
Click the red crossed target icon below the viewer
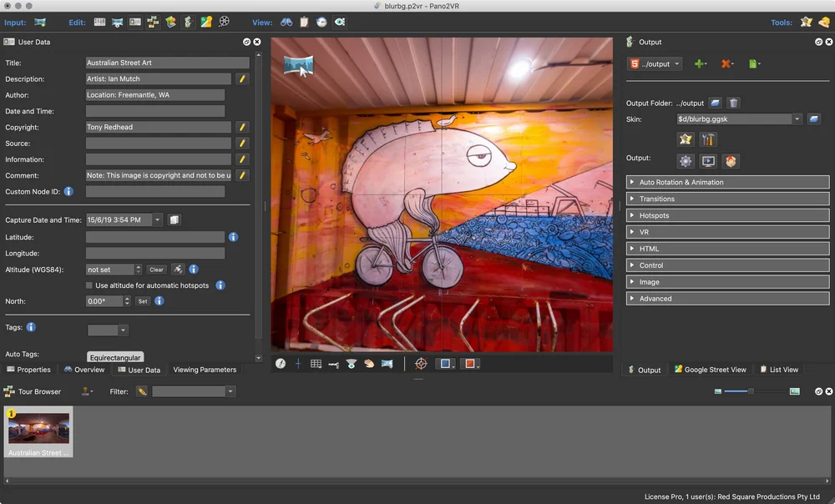[x=421, y=364]
